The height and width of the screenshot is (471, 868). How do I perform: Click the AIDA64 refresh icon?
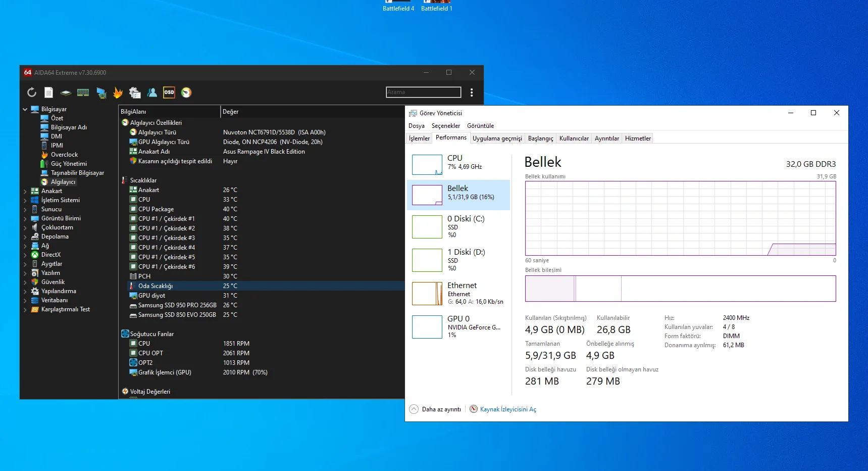coord(32,92)
